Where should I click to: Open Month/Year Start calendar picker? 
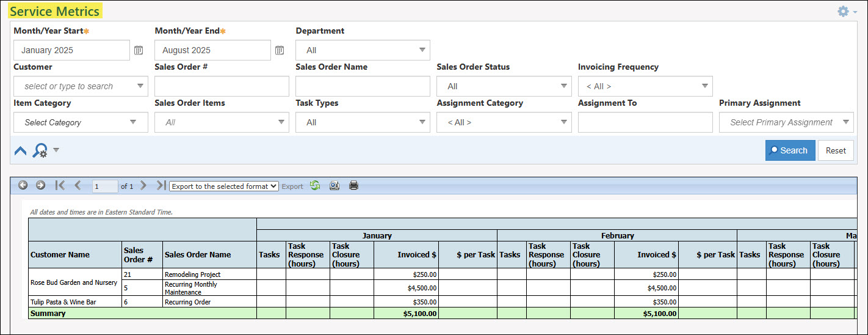[x=139, y=50]
